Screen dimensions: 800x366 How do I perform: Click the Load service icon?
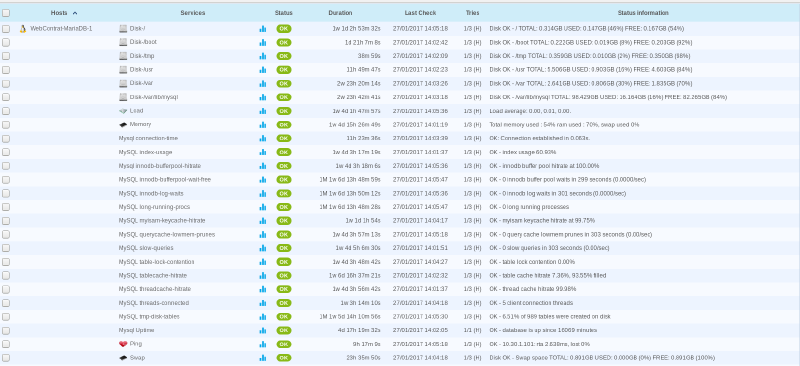tap(123, 111)
